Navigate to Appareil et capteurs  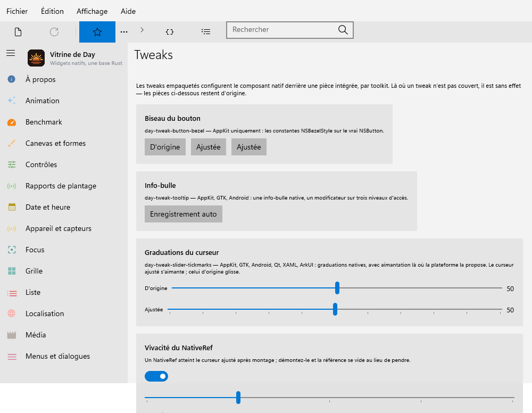click(64, 228)
